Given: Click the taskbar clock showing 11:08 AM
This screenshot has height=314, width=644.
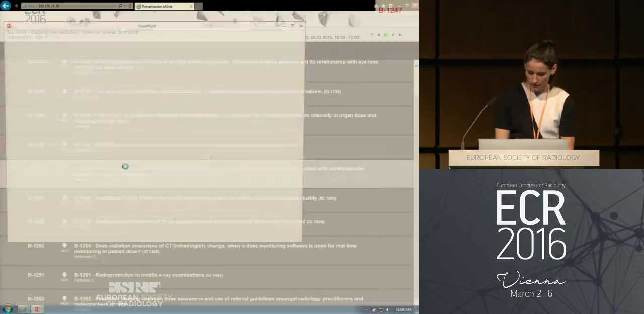Looking at the screenshot, I should 404,310.
